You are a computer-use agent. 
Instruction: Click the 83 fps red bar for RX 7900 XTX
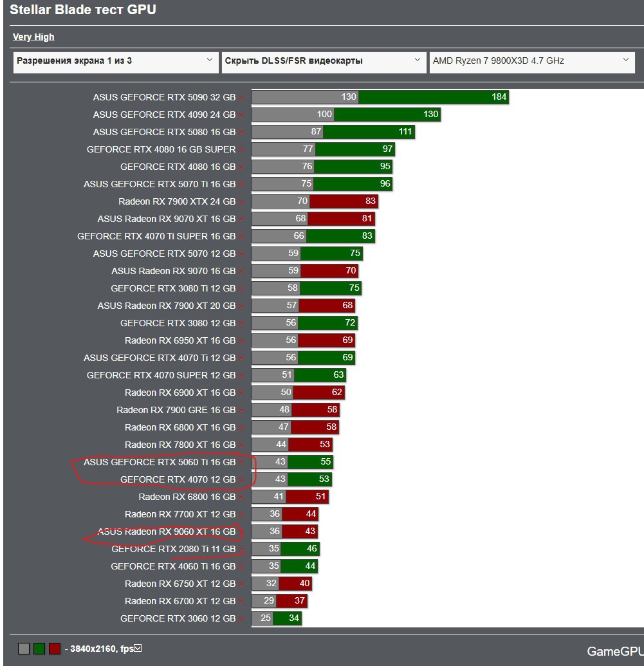click(344, 201)
